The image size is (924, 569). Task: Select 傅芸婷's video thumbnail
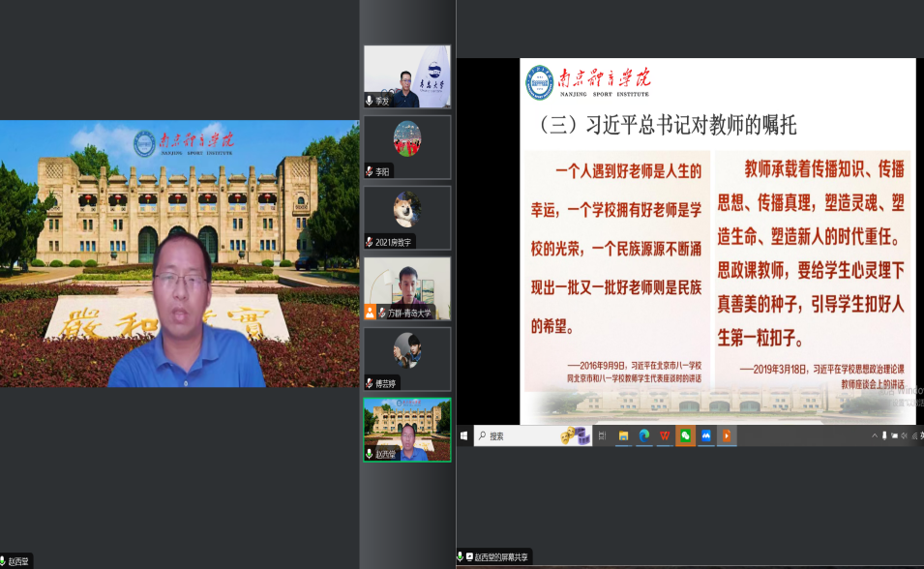click(406, 358)
